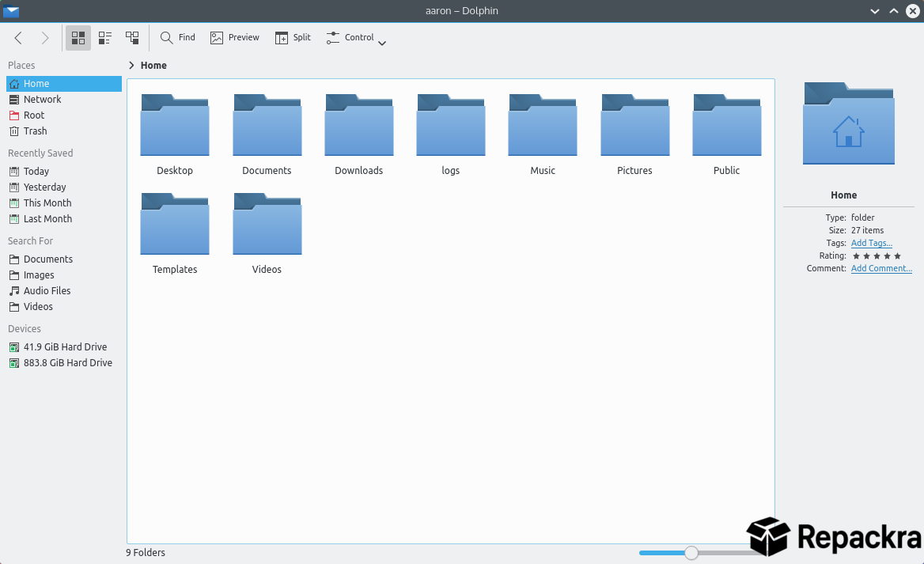Screen dimensions: 924x564
Task: Adjust the icon zoom slider handle
Action: [x=691, y=553]
